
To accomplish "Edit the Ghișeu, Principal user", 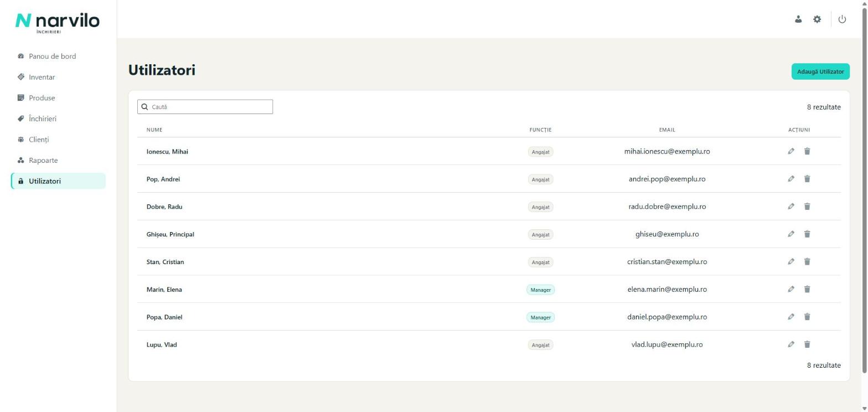I will [791, 234].
